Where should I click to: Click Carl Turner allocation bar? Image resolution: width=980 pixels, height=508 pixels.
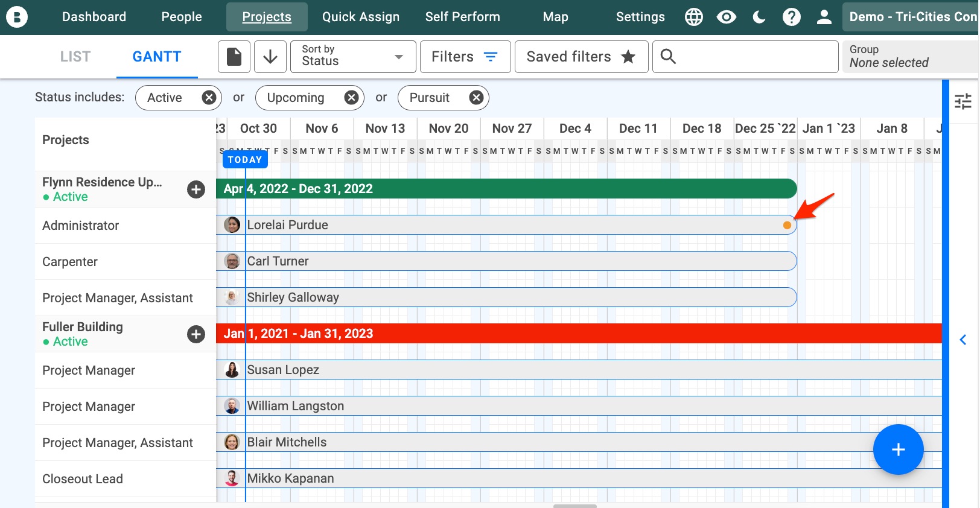[x=507, y=261]
